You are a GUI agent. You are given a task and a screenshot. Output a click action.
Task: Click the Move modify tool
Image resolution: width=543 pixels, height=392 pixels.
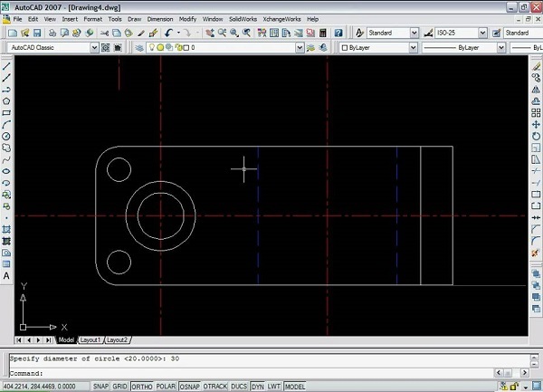pos(536,125)
